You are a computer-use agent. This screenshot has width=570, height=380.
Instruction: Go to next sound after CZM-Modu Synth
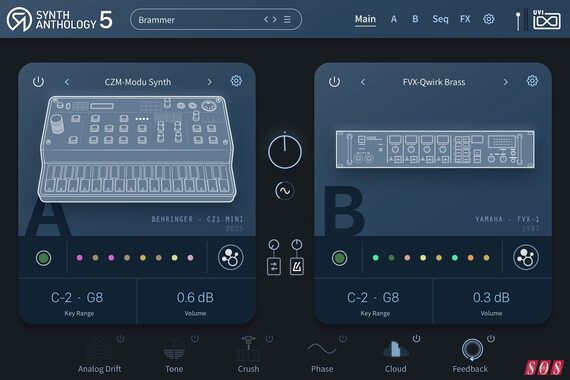[x=209, y=82]
